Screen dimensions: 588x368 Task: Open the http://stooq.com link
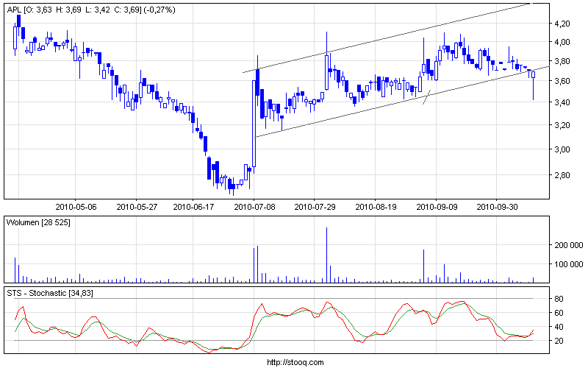295,362
